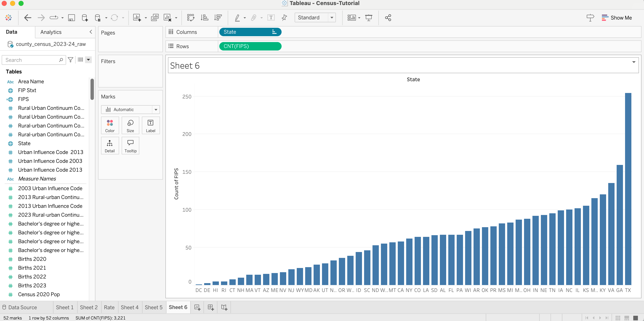
Task: Toggle the show filmstrip view icon
Action: pos(627,318)
